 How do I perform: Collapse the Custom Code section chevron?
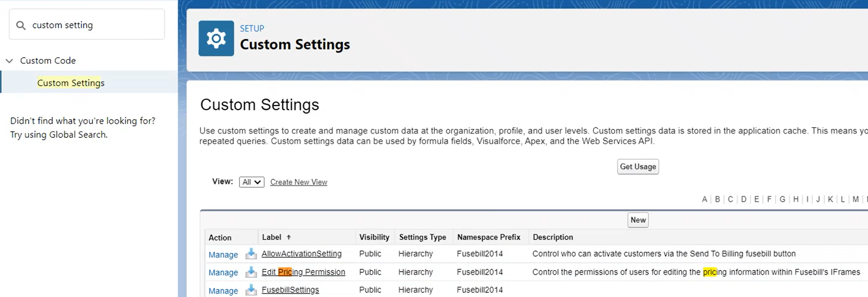click(x=10, y=61)
